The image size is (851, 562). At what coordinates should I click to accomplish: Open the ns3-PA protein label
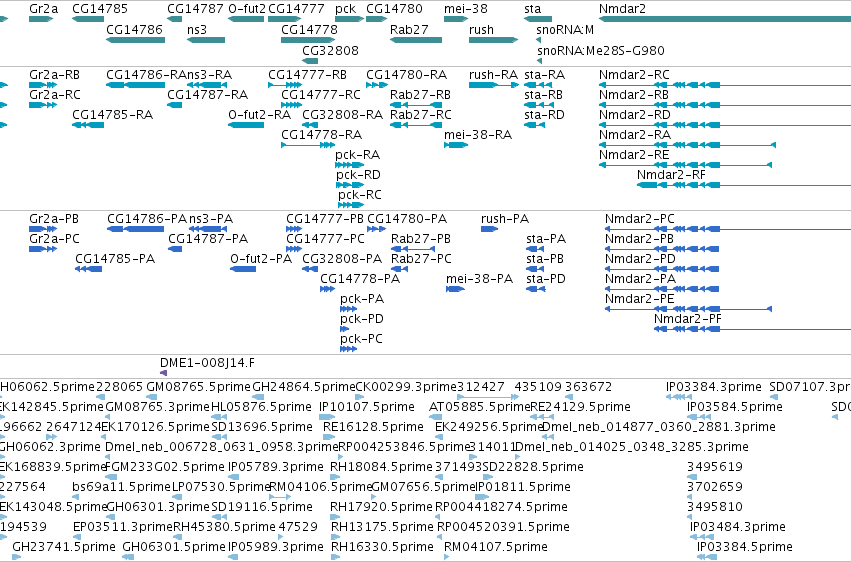pos(211,219)
